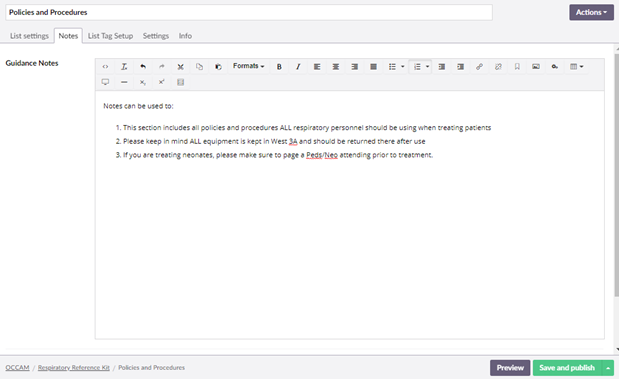Apply subscript formatting
Screen dimensions: 619x379
pyautogui.click(x=143, y=82)
